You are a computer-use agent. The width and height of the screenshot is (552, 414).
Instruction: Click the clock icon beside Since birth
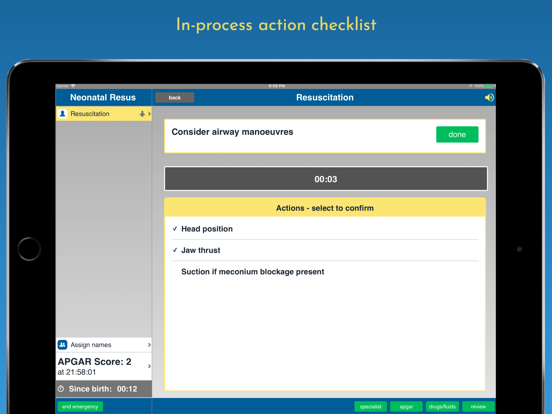coord(61,389)
